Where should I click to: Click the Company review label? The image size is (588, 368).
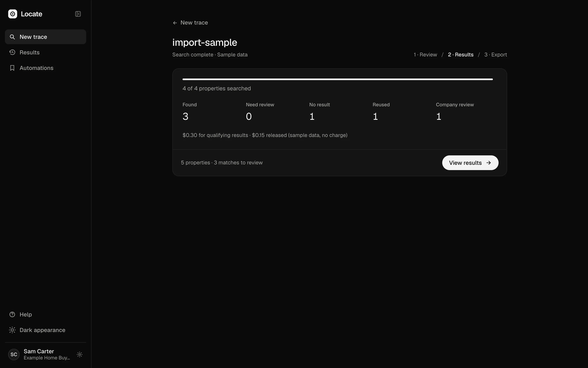[455, 105]
